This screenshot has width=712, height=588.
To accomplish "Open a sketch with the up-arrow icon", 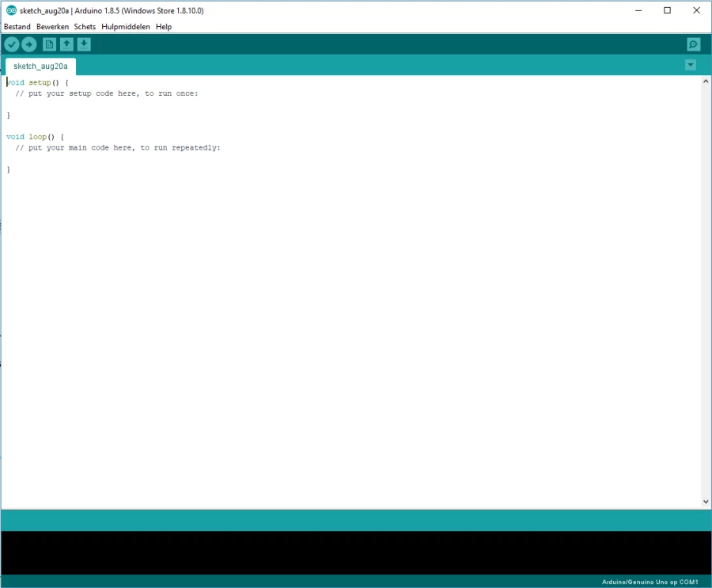I will click(x=66, y=44).
